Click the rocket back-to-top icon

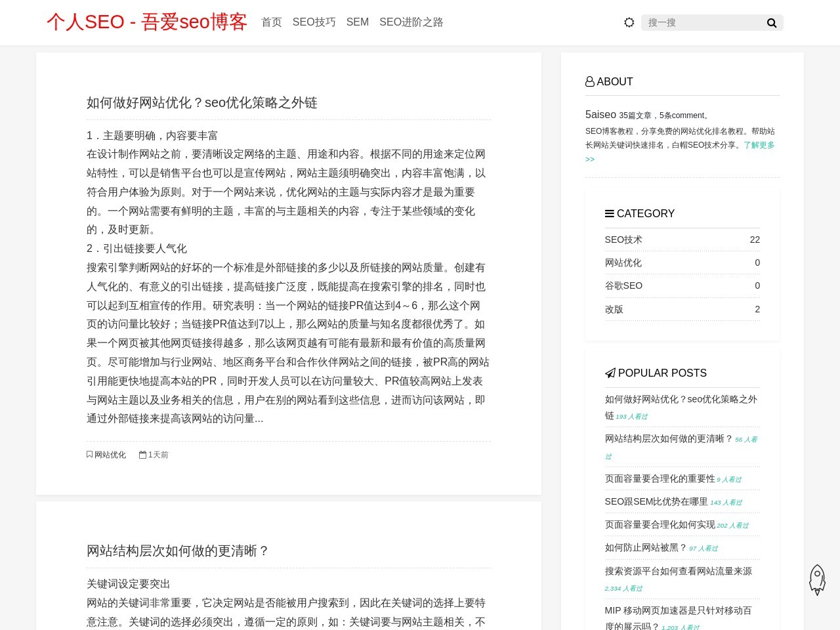(817, 580)
